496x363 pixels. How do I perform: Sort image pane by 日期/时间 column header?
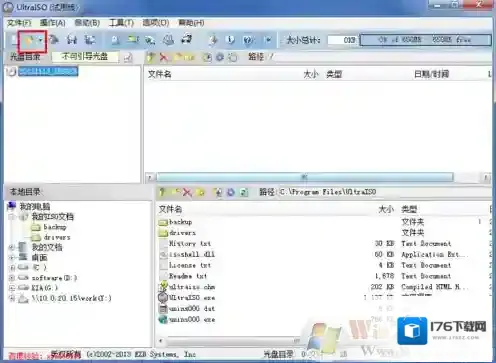pyautogui.click(x=431, y=74)
